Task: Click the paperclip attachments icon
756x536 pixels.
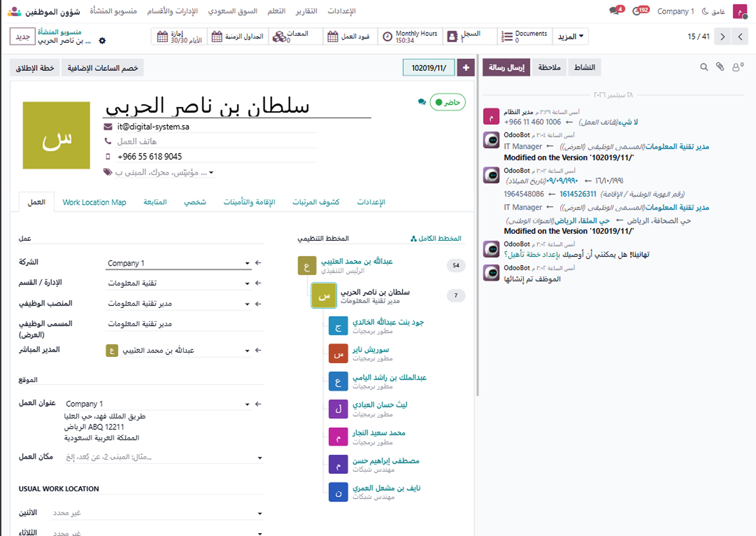Action: [x=720, y=67]
